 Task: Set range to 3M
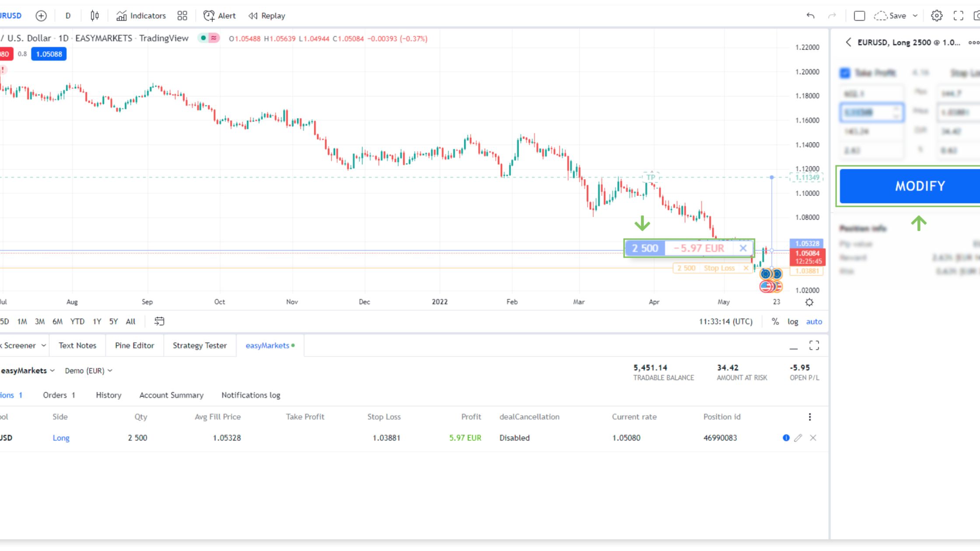[39, 321]
